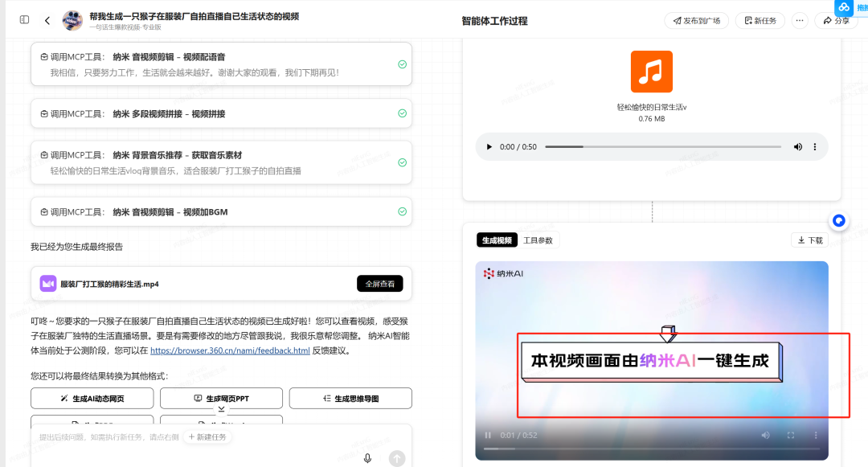The width and height of the screenshot is (868, 467).
Task: Expand the 视频加BGM MCP tool card
Action: (222, 212)
